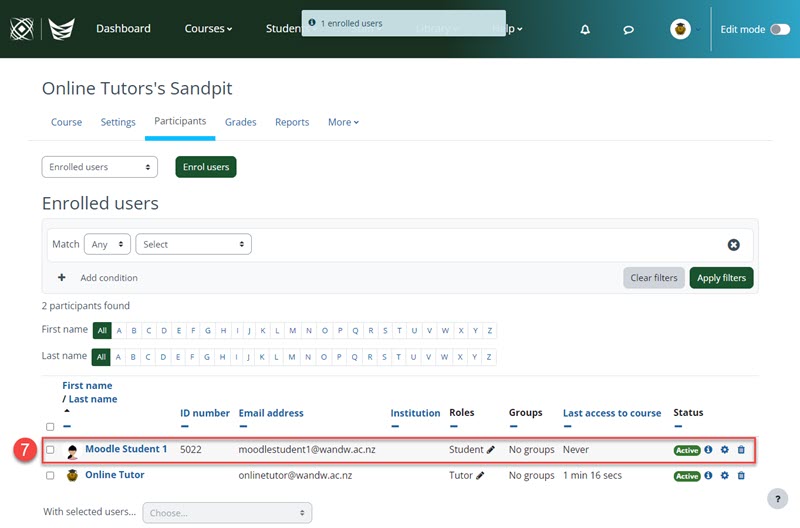Hide the Email address column

click(243, 426)
